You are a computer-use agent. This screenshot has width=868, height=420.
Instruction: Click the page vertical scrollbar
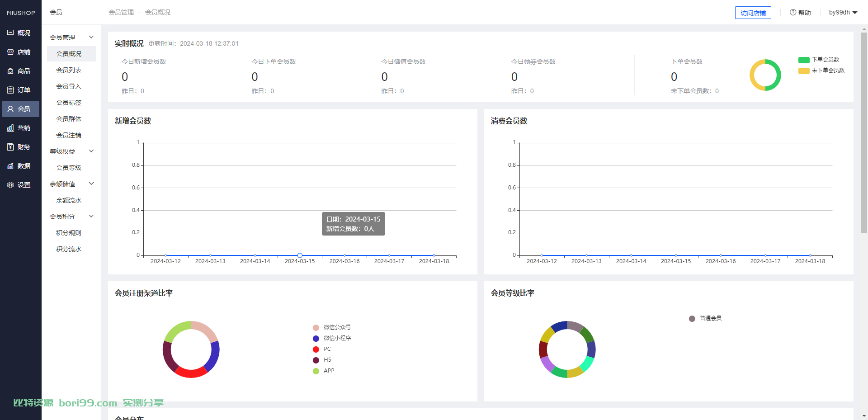(x=864, y=132)
